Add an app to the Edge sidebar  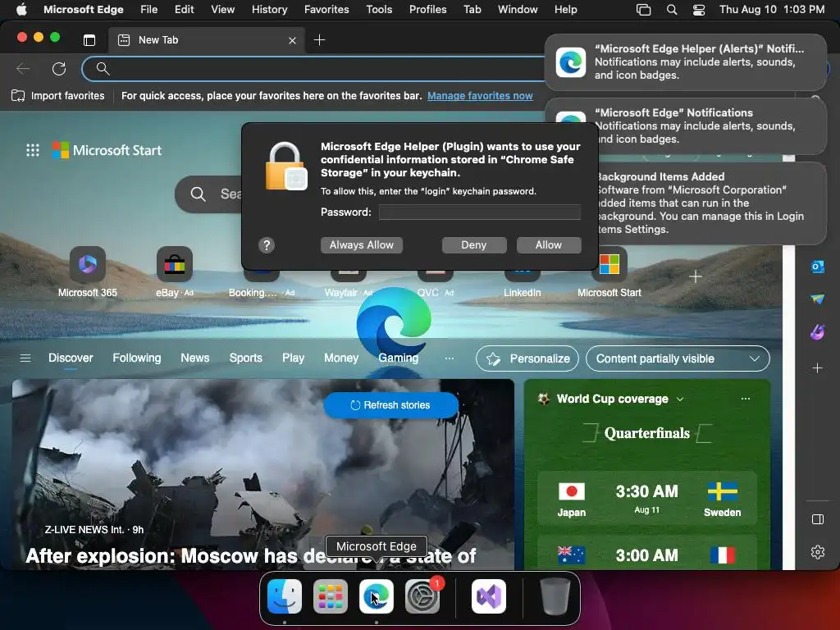click(x=818, y=368)
